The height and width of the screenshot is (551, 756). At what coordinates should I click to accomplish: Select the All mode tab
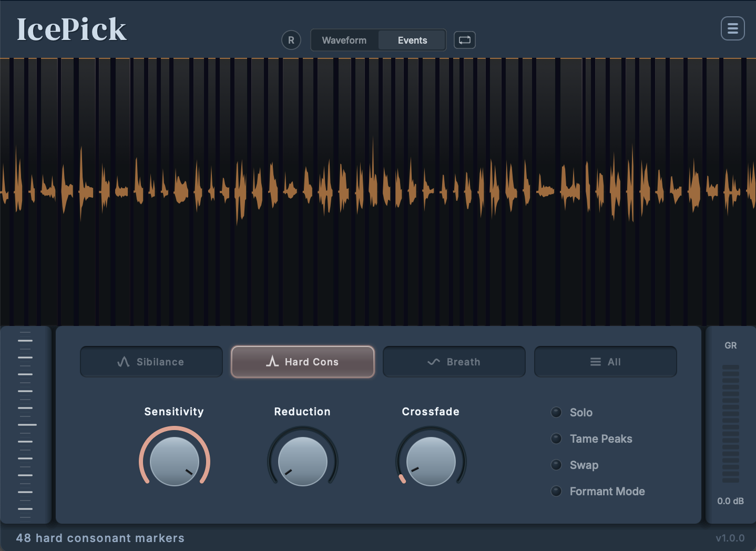pos(606,362)
